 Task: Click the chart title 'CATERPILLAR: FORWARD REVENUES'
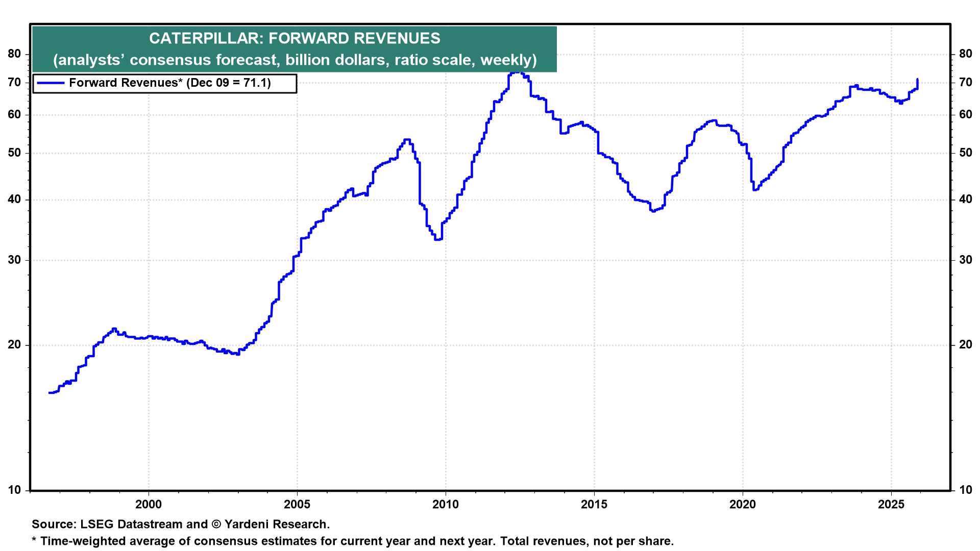point(295,38)
